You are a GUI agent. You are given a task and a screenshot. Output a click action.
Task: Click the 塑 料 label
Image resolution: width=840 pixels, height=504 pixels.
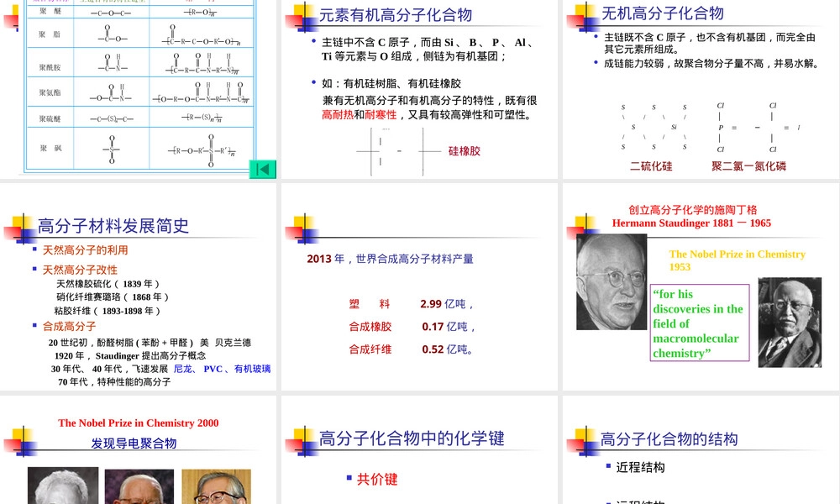point(369,304)
